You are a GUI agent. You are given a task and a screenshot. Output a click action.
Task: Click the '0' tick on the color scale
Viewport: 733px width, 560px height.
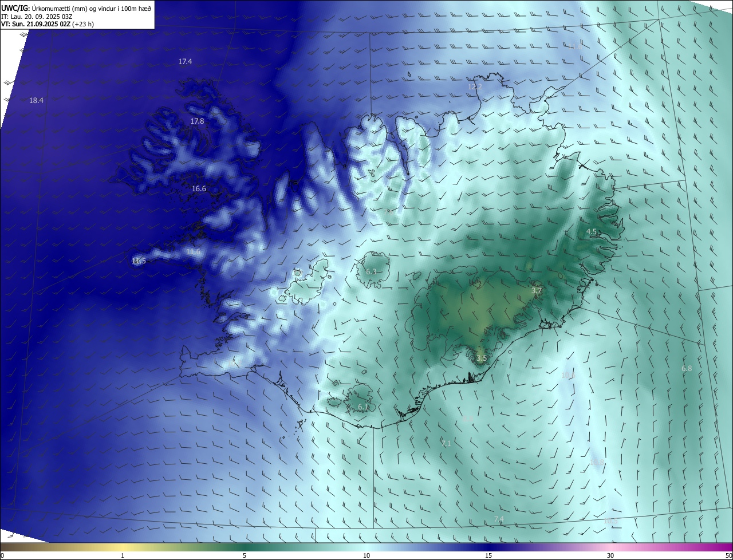[x=2, y=555]
